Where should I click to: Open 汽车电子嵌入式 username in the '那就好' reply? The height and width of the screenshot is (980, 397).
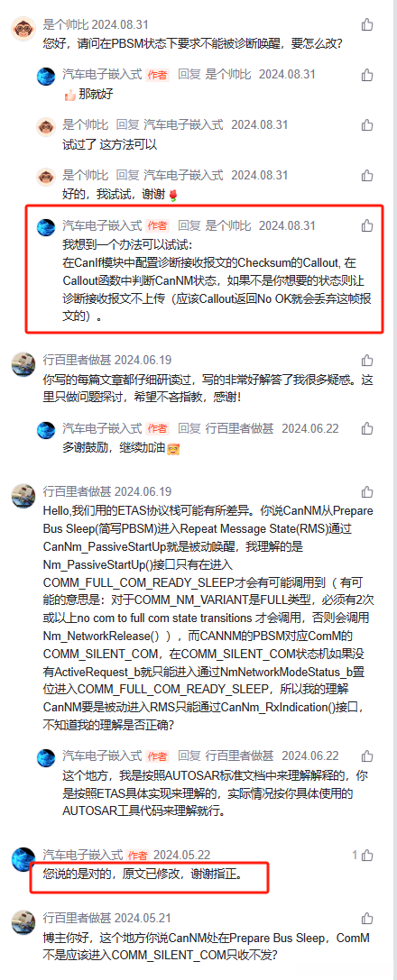103,75
